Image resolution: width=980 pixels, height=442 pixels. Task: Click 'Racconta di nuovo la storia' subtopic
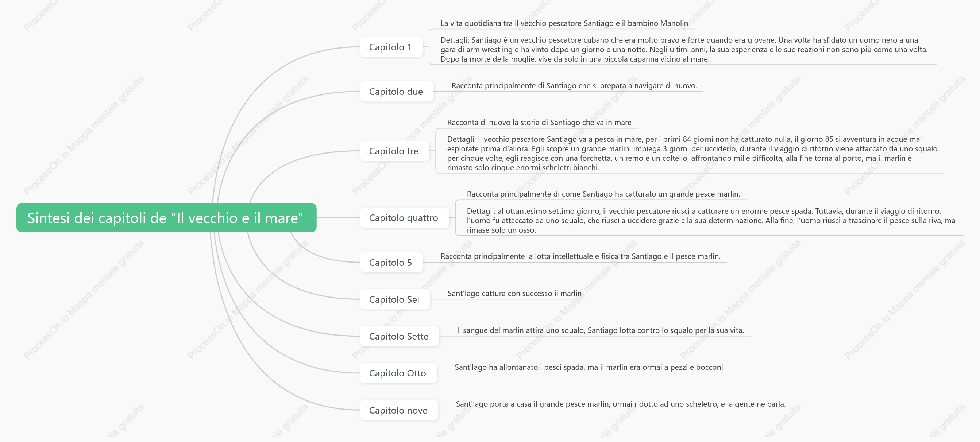(539, 123)
